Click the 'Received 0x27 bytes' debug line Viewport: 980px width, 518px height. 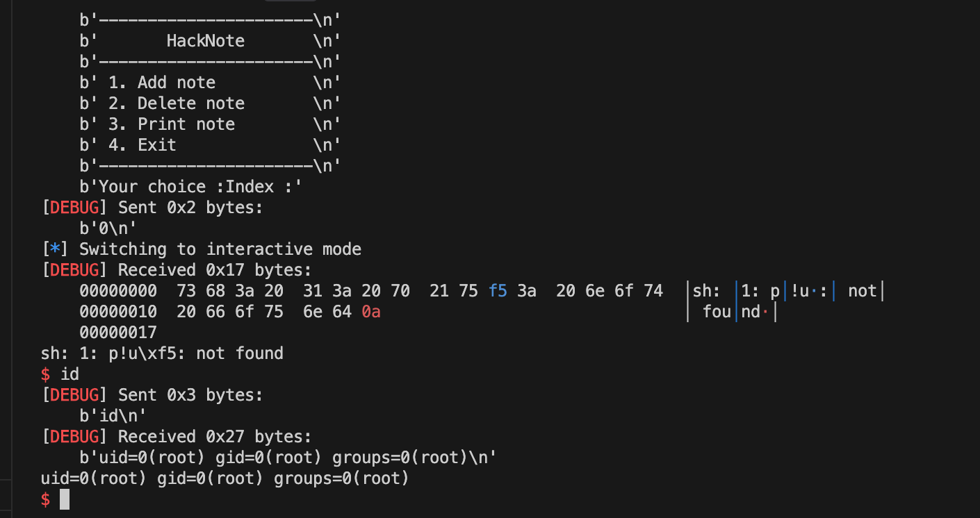pyautogui.click(x=214, y=437)
